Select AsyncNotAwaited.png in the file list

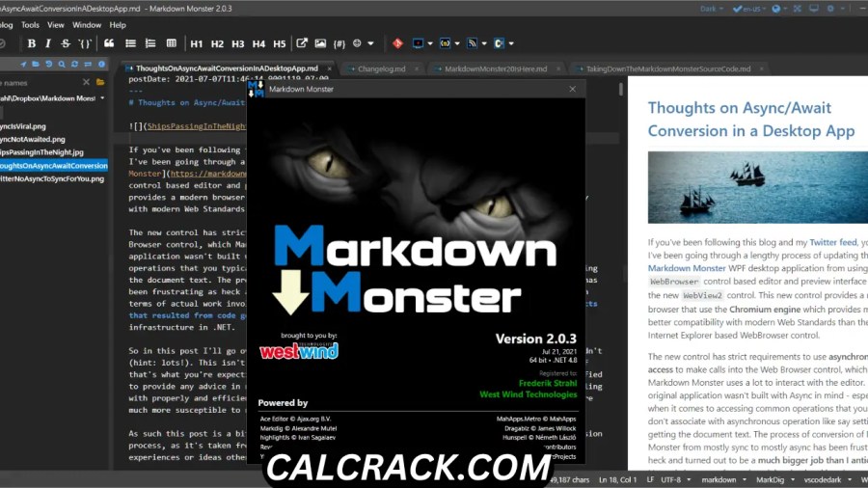click(32, 140)
